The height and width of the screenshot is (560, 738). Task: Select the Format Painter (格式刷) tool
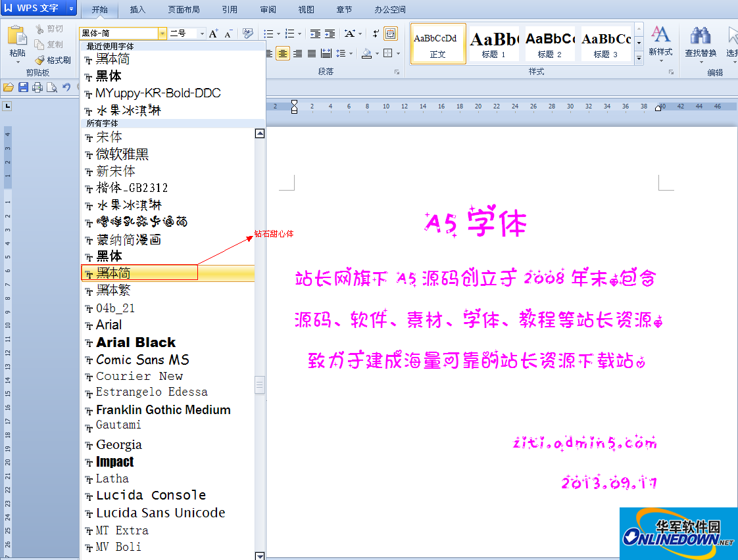(x=53, y=60)
